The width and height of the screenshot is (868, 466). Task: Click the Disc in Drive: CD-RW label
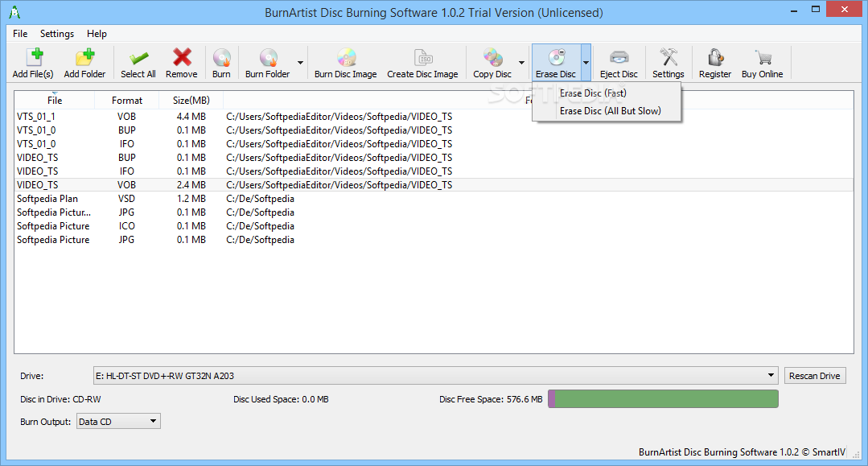coord(61,399)
